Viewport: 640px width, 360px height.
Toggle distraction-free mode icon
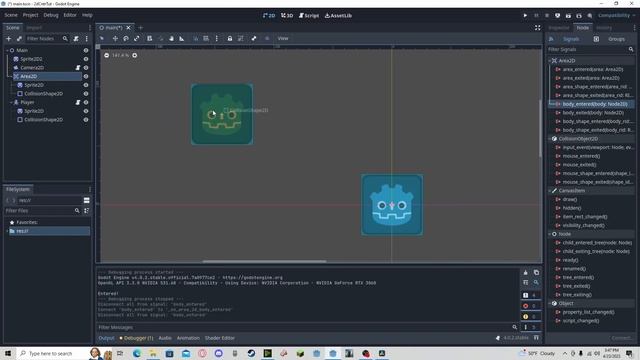(538, 28)
